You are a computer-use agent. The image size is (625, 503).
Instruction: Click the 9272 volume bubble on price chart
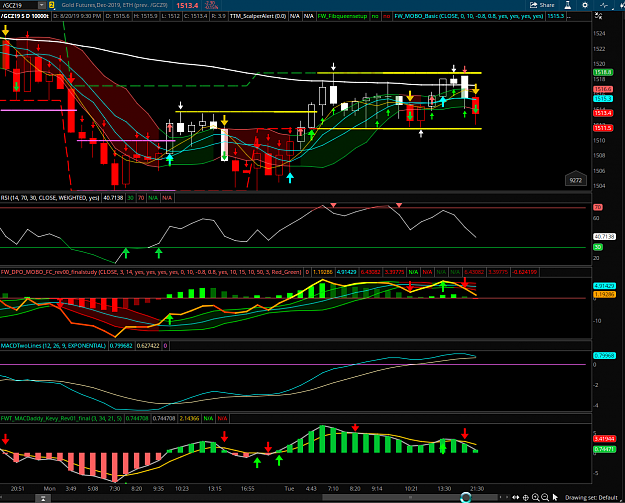click(x=576, y=180)
